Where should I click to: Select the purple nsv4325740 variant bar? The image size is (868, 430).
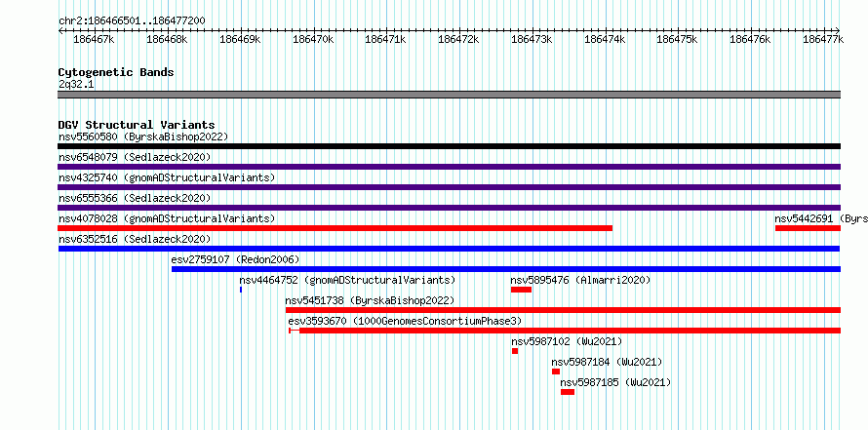(449, 187)
